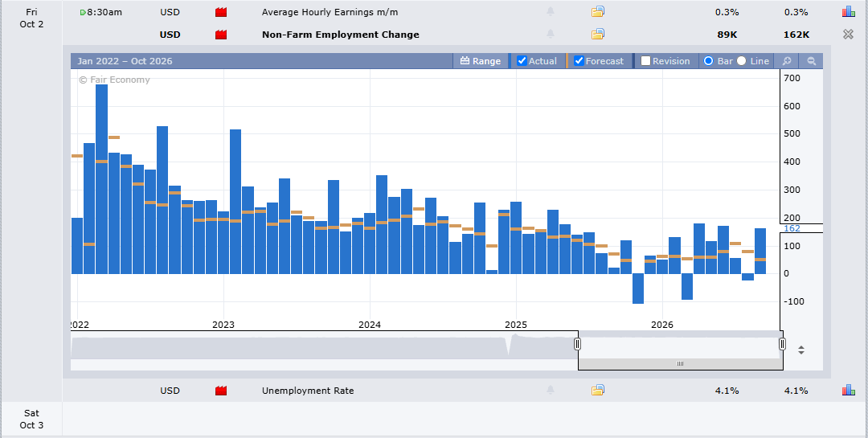Select the Line chart radio button
868x438 pixels.
pos(741,61)
